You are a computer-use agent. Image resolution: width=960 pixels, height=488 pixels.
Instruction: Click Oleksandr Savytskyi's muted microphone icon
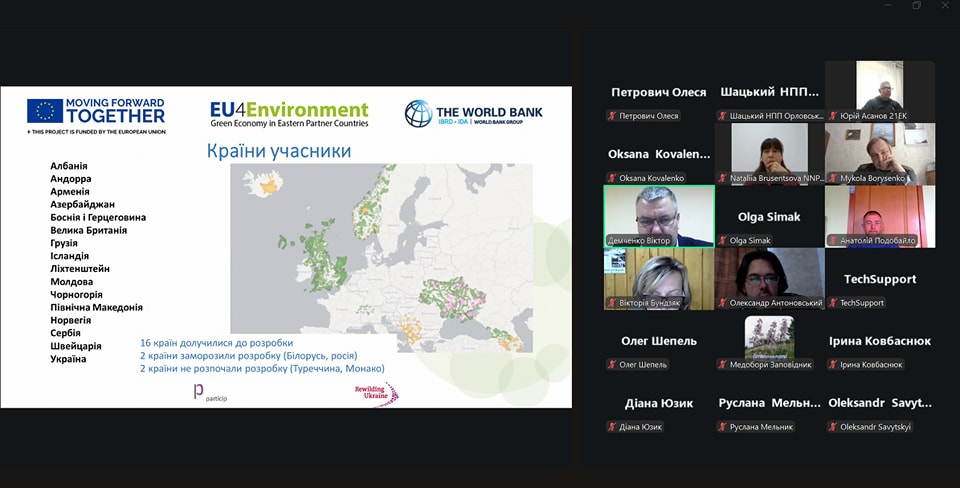832,427
